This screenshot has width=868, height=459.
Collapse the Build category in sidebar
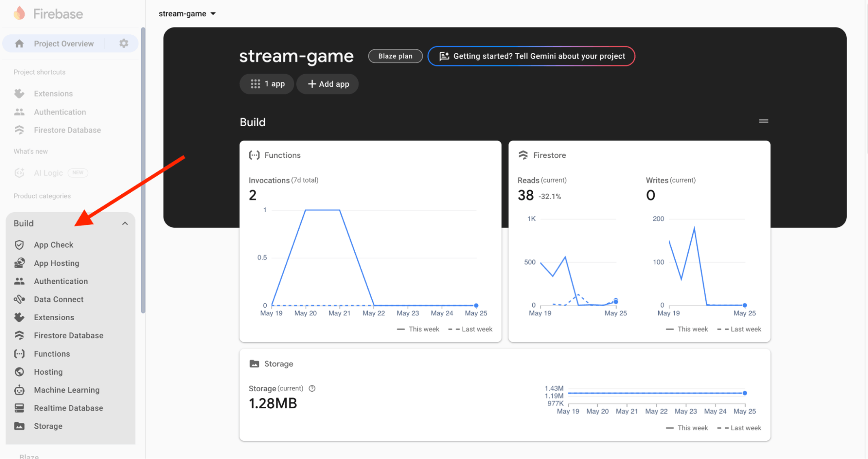(x=125, y=223)
